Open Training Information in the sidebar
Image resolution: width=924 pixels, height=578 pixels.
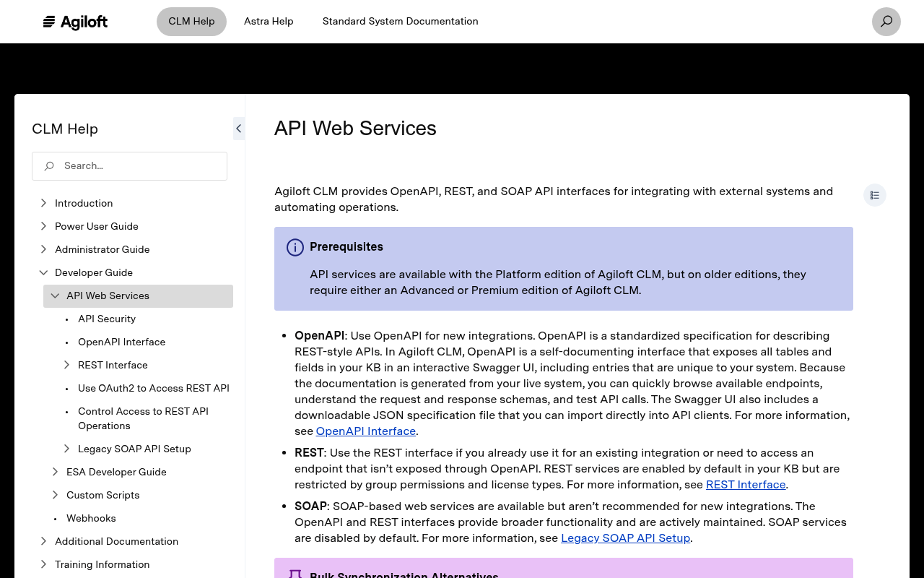click(x=103, y=564)
